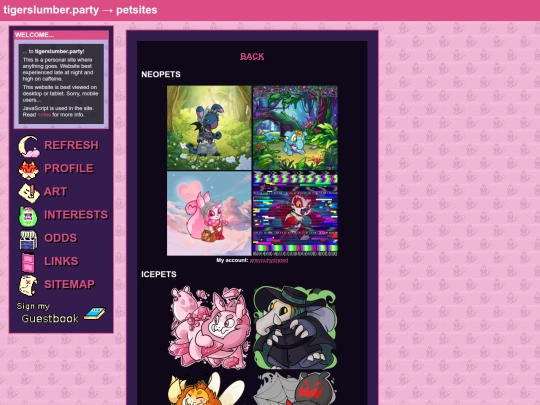Click the My account: label
The image size is (540, 405).
(232, 260)
